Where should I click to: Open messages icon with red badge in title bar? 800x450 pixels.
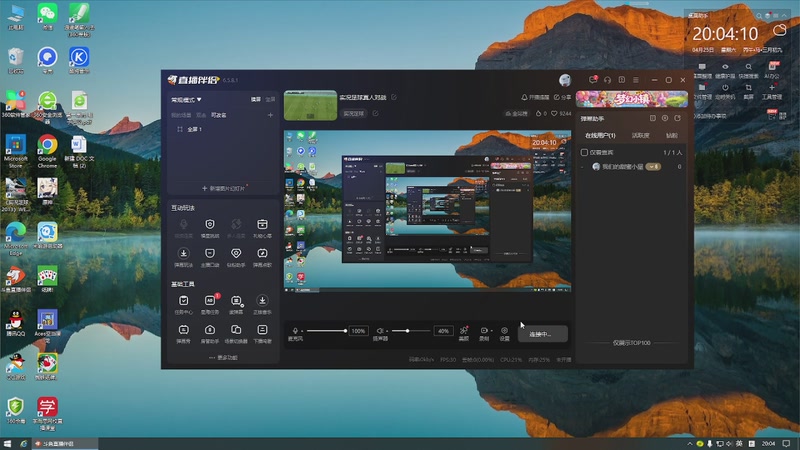593,80
